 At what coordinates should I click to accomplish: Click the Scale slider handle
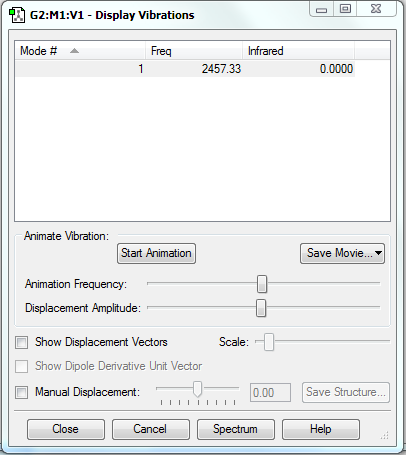click(x=269, y=342)
